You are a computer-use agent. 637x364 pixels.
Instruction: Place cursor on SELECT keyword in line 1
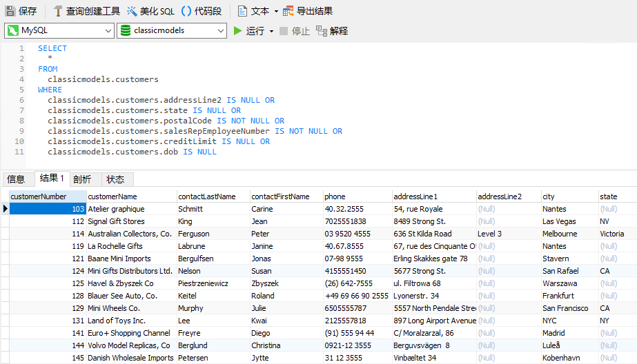pyautogui.click(x=52, y=48)
